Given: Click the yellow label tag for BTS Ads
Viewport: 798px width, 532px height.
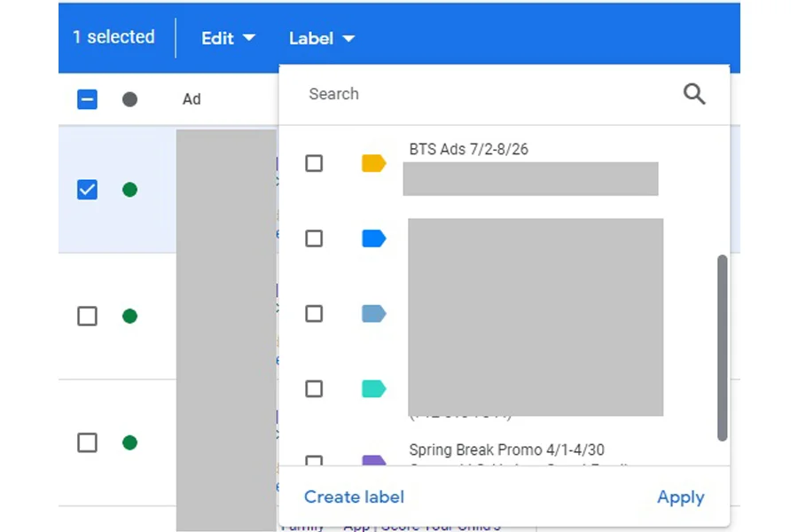Looking at the screenshot, I should point(373,163).
